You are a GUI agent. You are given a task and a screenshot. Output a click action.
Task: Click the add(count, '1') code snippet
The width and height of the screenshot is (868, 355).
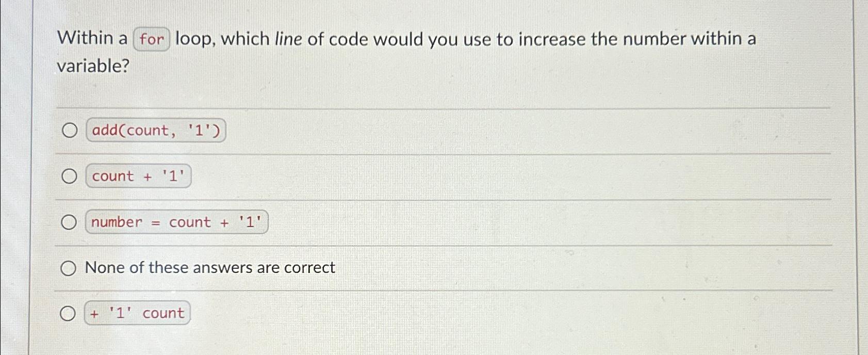click(x=156, y=131)
